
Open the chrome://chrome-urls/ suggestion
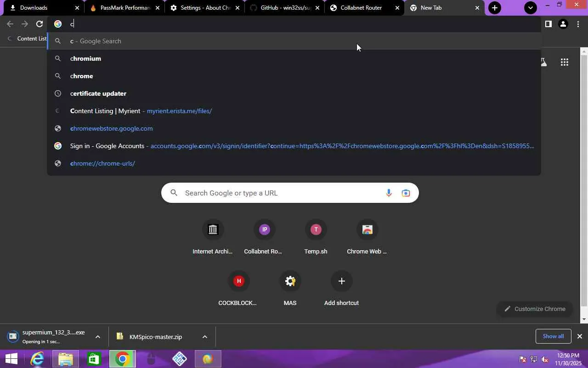click(x=294, y=163)
